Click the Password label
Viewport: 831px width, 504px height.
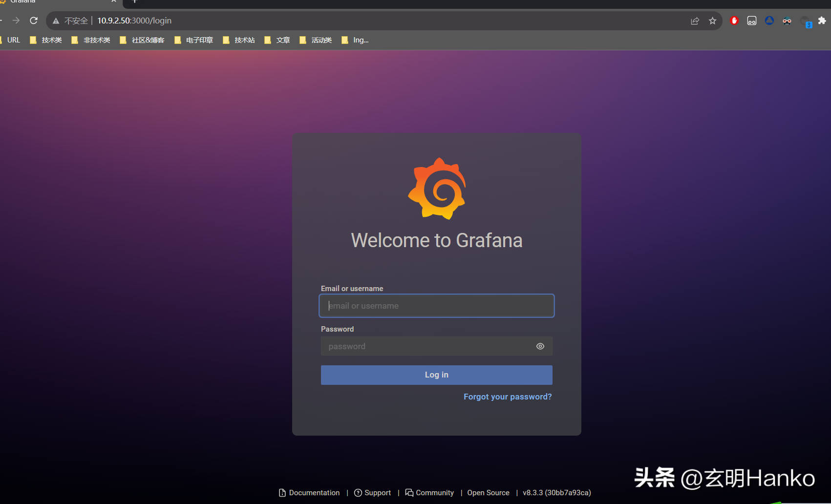[337, 329]
